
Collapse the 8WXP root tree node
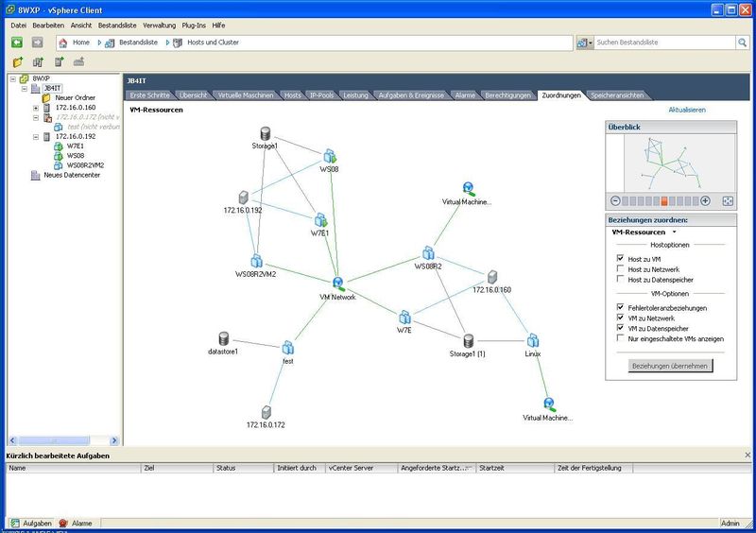tap(13, 78)
